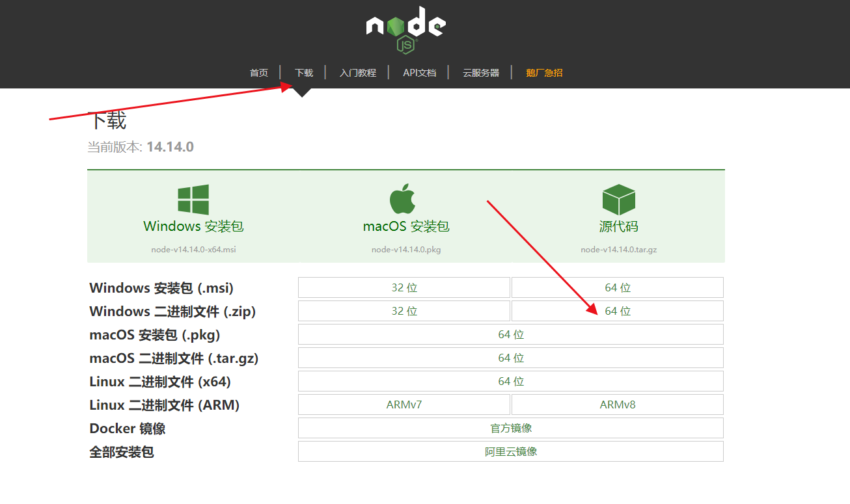850x504 pixels.
Task: Download the ARMv8 Linux binary
Action: click(618, 405)
